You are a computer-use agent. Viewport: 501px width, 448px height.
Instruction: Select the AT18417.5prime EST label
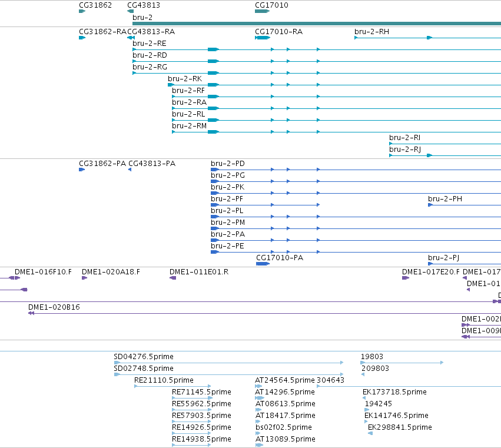coord(286,416)
